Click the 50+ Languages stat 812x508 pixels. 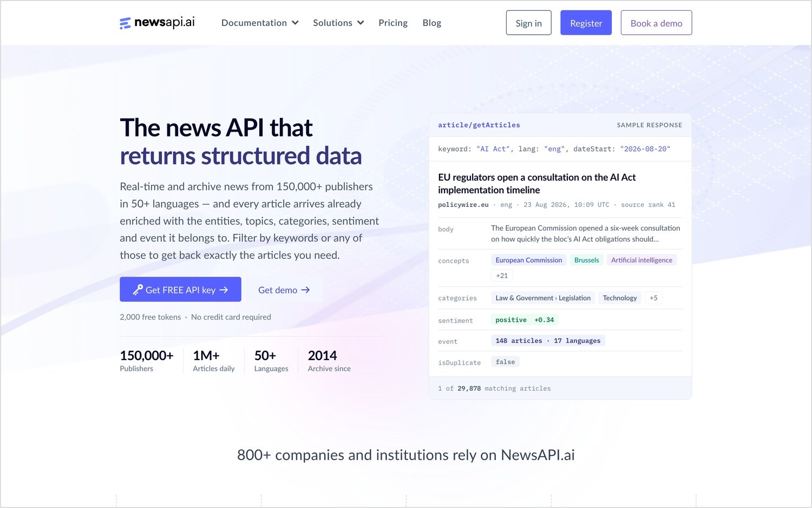271,361
